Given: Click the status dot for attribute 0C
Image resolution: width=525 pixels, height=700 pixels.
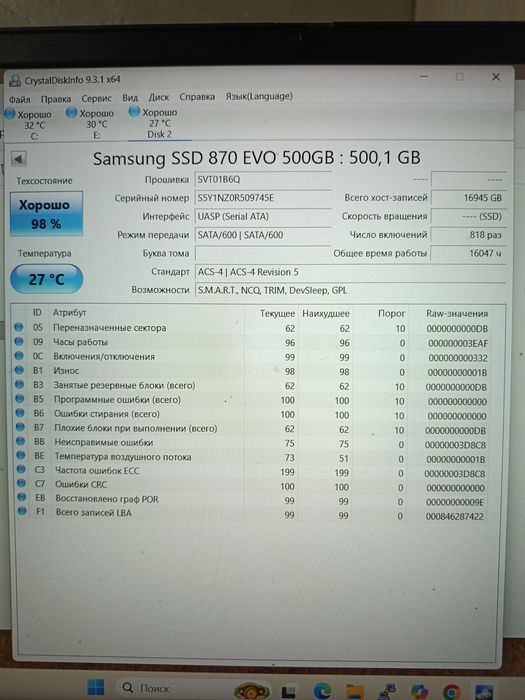Looking at the screenshot, I should [x=19, y=356].
